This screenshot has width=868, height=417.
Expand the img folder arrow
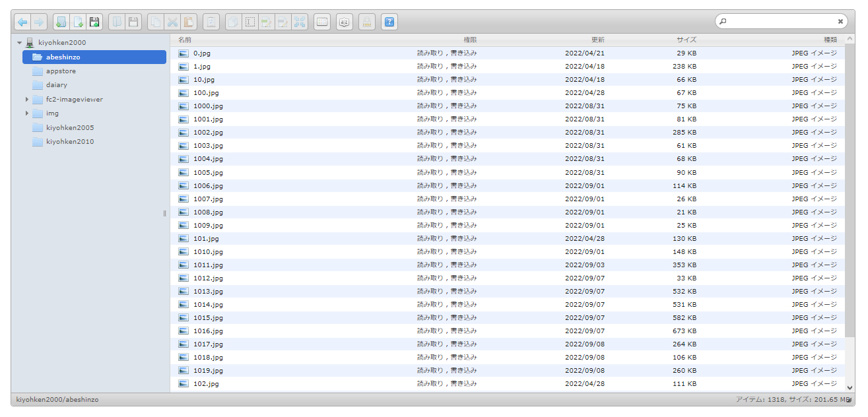click(x=27, y=113)
